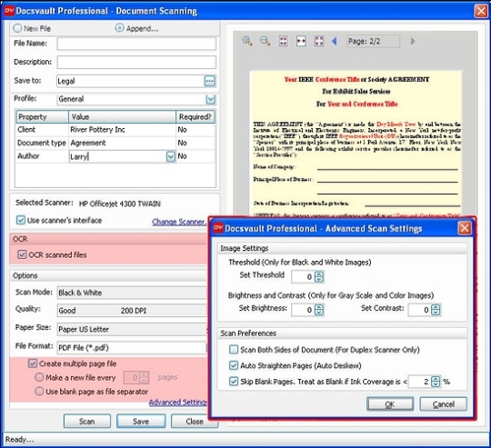
Task: Click the fit-to-page preview icon
Action: pyautogui.click(x=283, y=41)
